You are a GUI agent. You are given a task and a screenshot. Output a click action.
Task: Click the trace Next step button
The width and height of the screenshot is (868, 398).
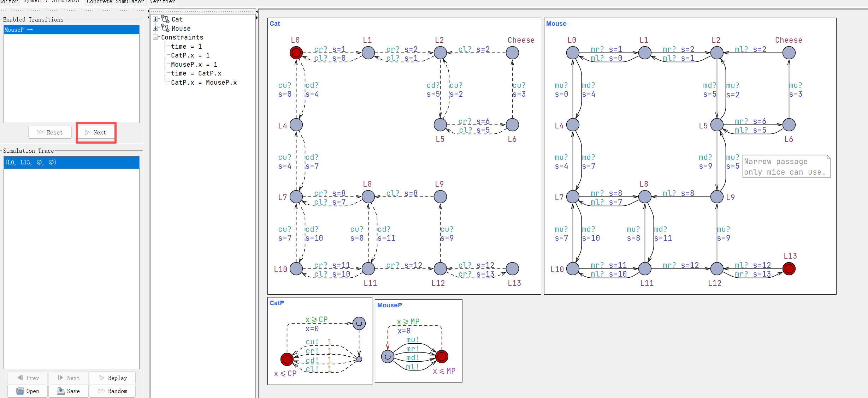(69, 378)
